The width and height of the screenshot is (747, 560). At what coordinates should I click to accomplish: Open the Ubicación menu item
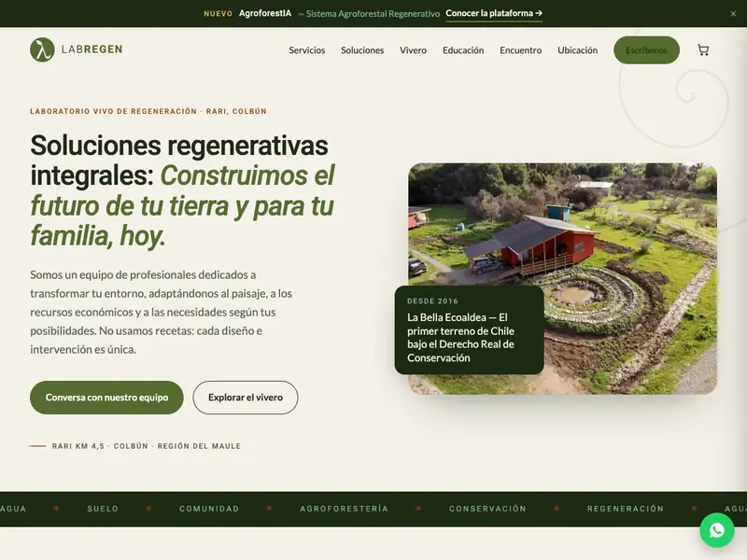(x=577, y=50)
